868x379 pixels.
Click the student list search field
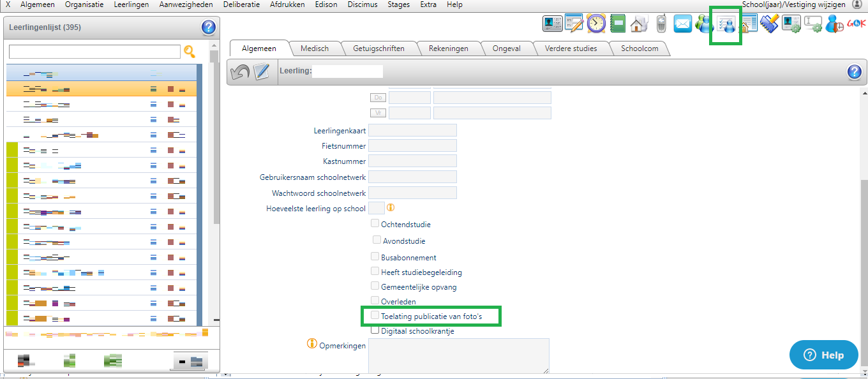click(x=95, y=52)
